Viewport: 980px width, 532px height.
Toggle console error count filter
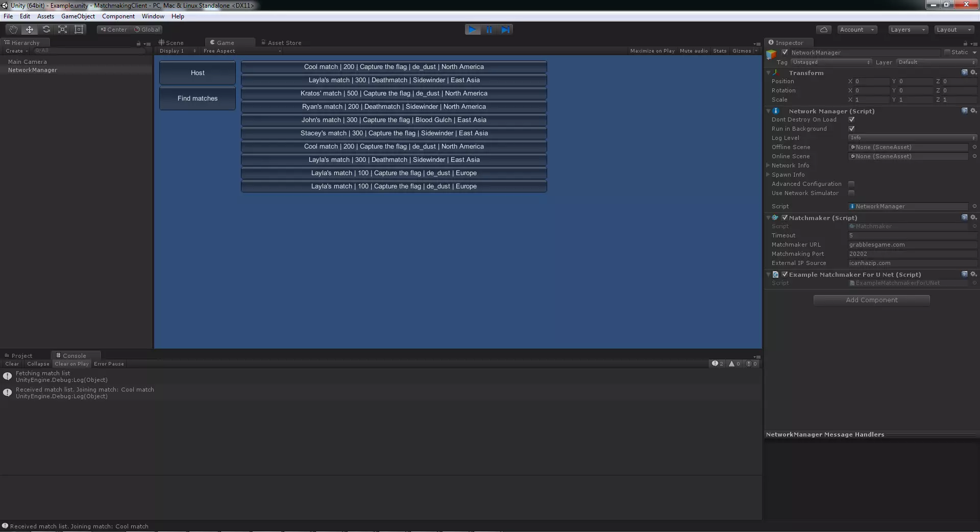tap(751, 364)
